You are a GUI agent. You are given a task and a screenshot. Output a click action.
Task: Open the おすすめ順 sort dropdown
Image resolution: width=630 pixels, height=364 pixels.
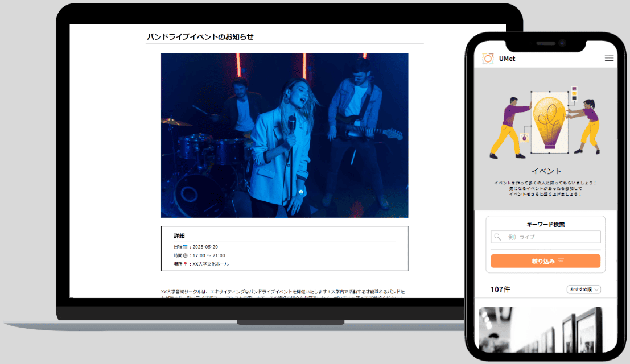click(583, 289)
